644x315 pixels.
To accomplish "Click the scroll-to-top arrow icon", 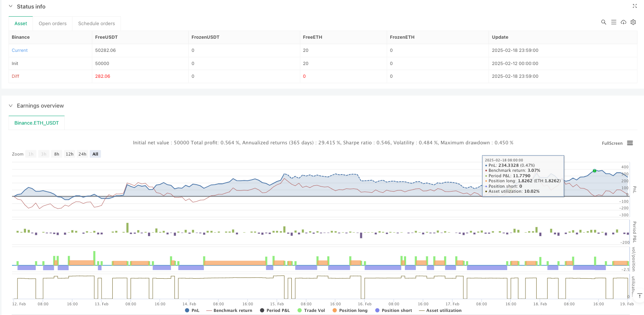I will (640, 296).
